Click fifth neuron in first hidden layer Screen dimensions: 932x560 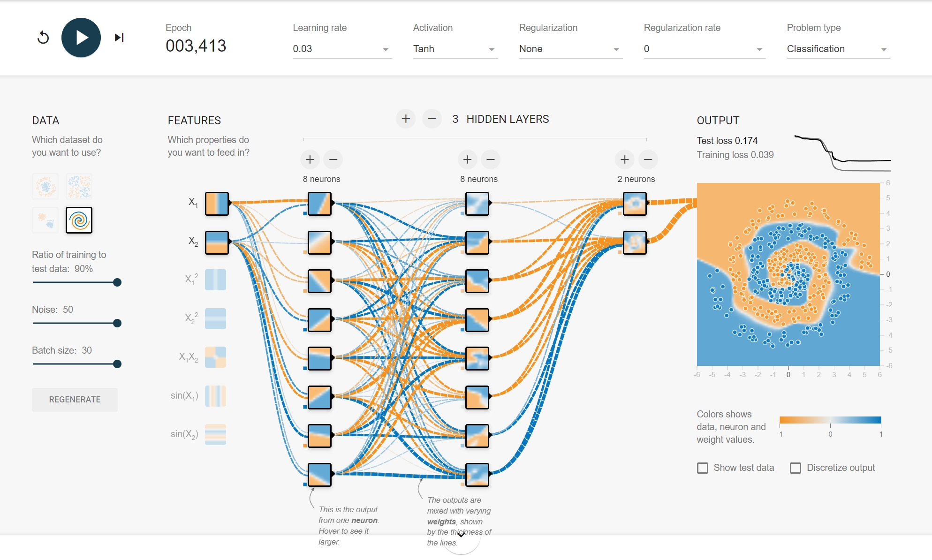pyautogui.click(x=319, y=358)
